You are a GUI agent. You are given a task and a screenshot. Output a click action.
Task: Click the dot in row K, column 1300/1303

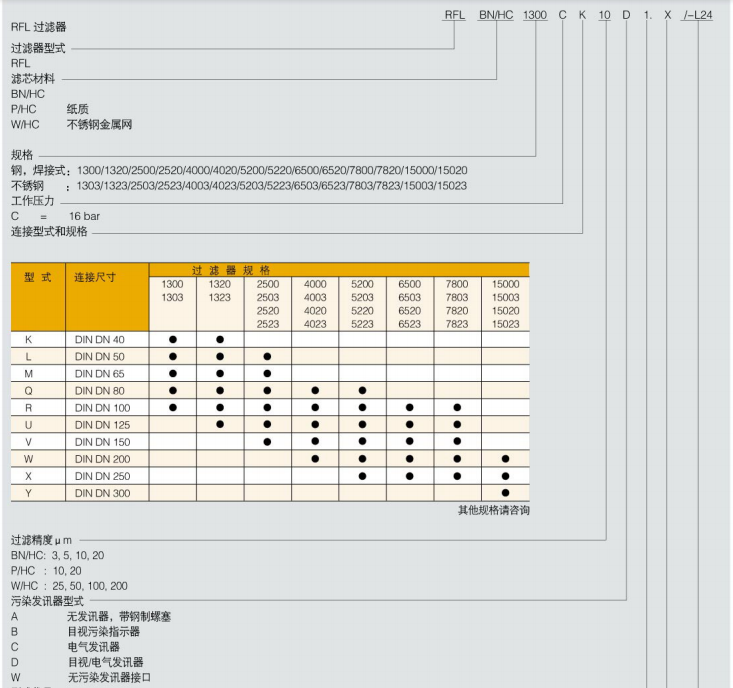[172, 339]
